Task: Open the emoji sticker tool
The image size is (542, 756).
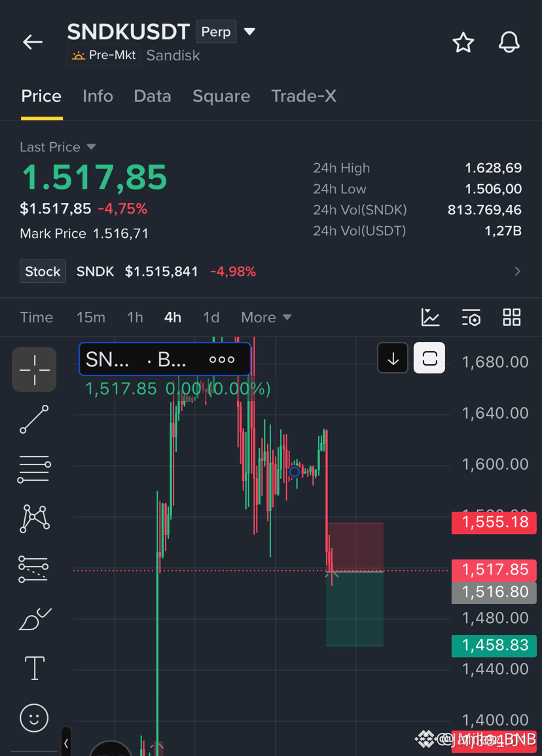Action: point(34,719)
